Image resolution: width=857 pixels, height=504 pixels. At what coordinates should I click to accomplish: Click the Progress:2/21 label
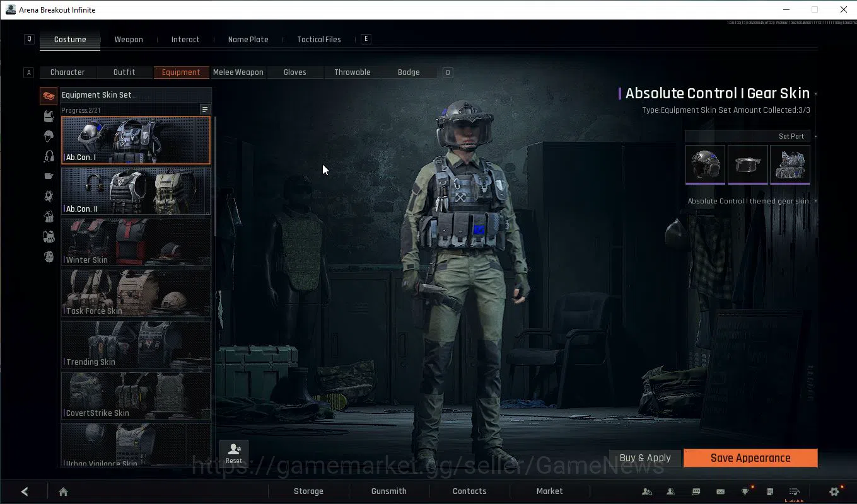coord(81,110)
